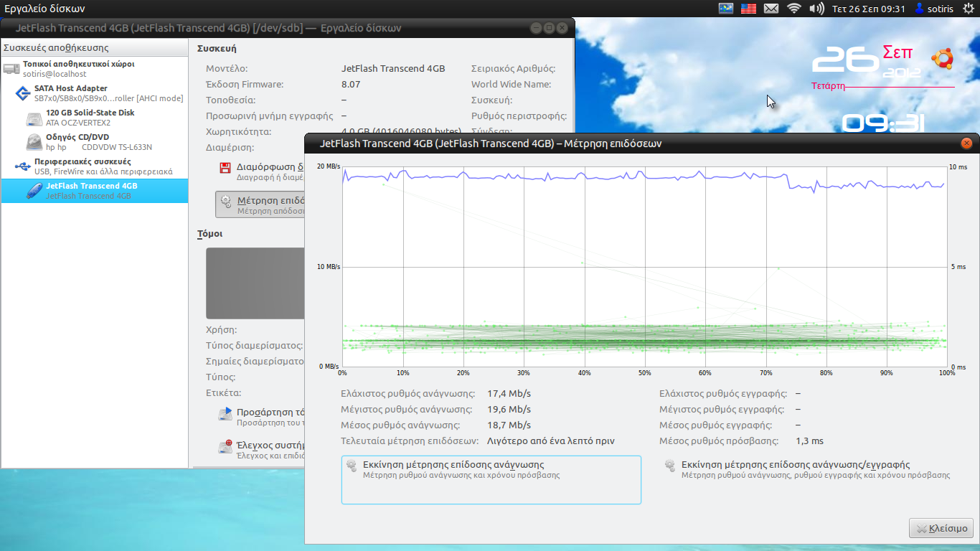Click the CD/DVD drive icon

coord(34,142)
